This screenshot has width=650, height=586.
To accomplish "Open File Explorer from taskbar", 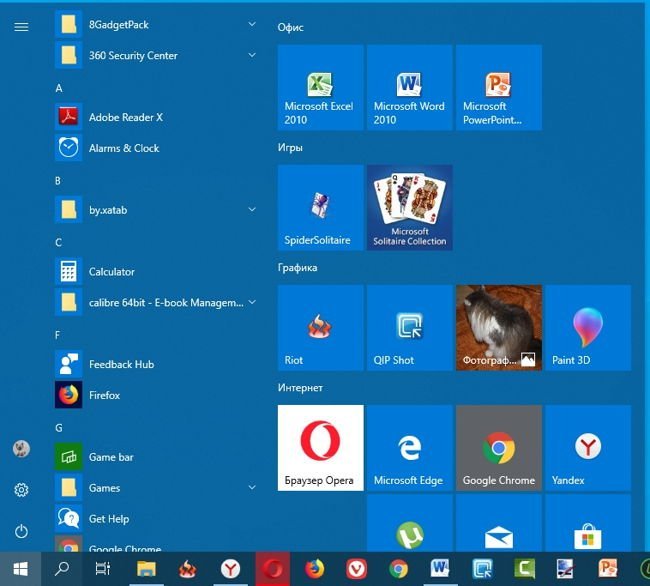I will 146,569.
